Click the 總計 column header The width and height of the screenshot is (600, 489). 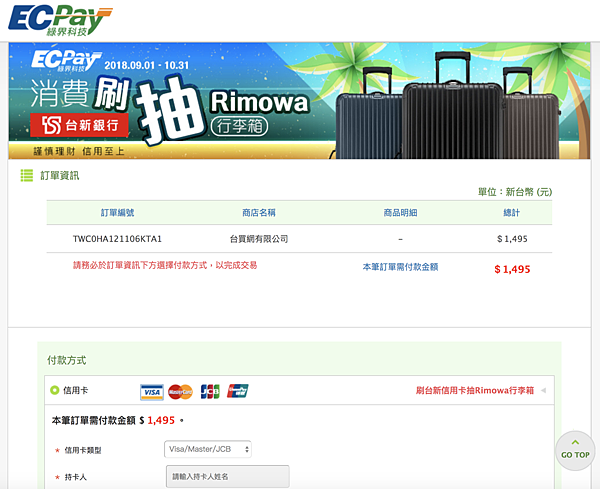[x=512, y=213]
